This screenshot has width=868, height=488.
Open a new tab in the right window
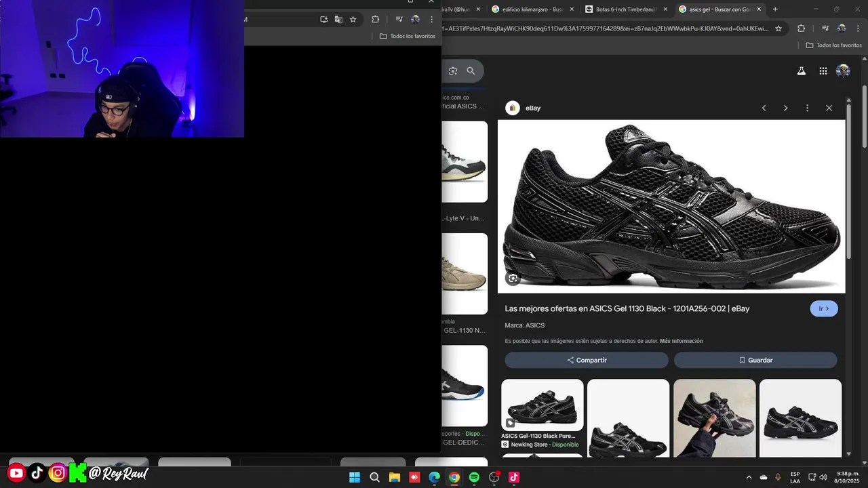(775, 9)
